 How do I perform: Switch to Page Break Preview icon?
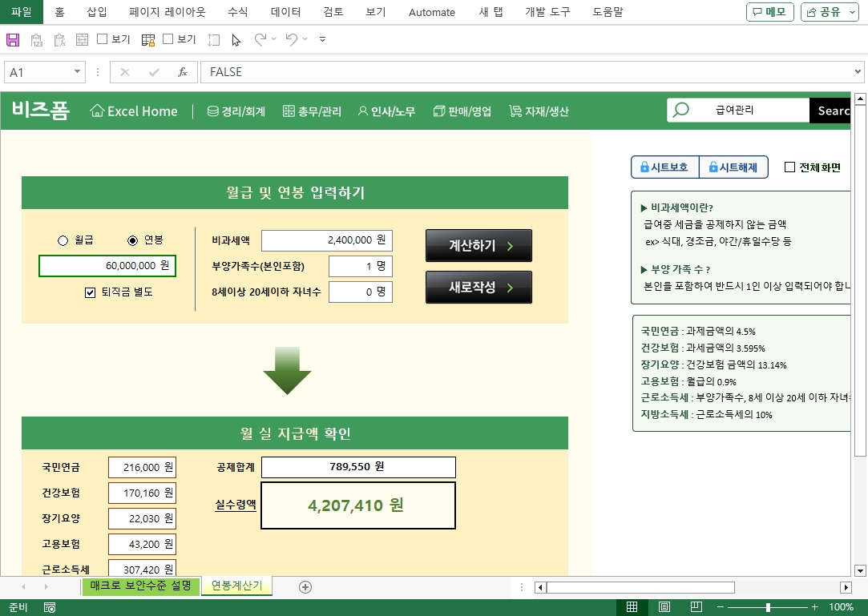696,607
